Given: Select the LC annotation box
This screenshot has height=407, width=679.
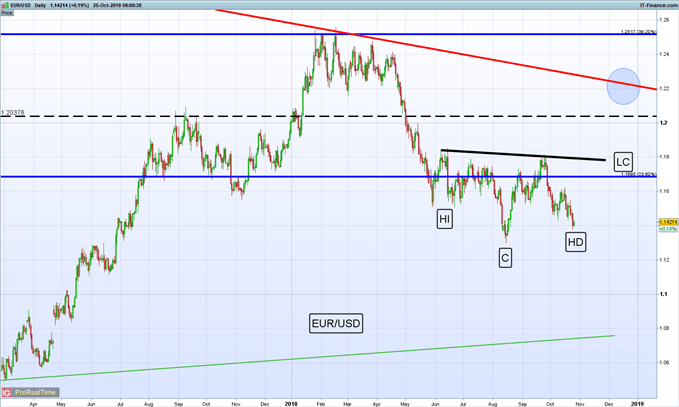Looking at the screenshot, I should tap(623, 162).
